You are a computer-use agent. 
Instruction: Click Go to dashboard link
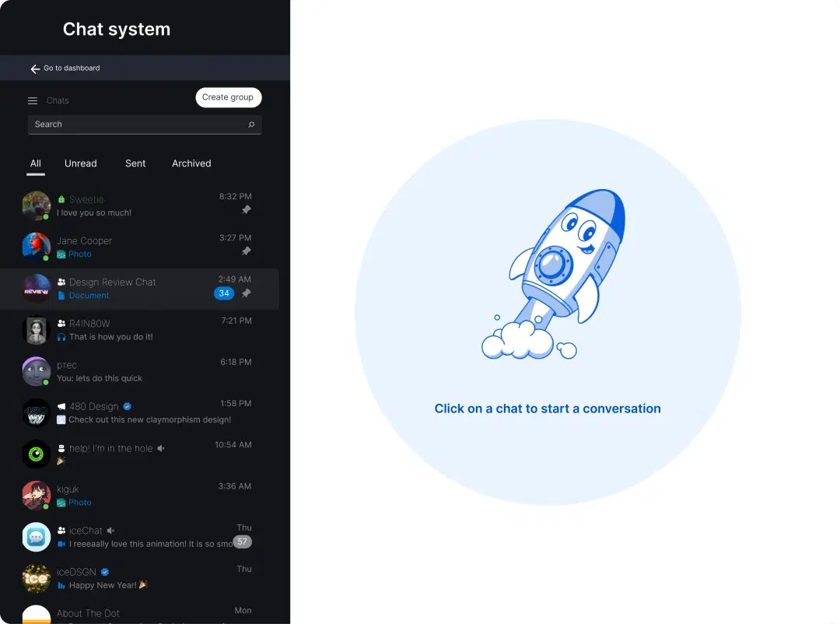click(72, 68)
